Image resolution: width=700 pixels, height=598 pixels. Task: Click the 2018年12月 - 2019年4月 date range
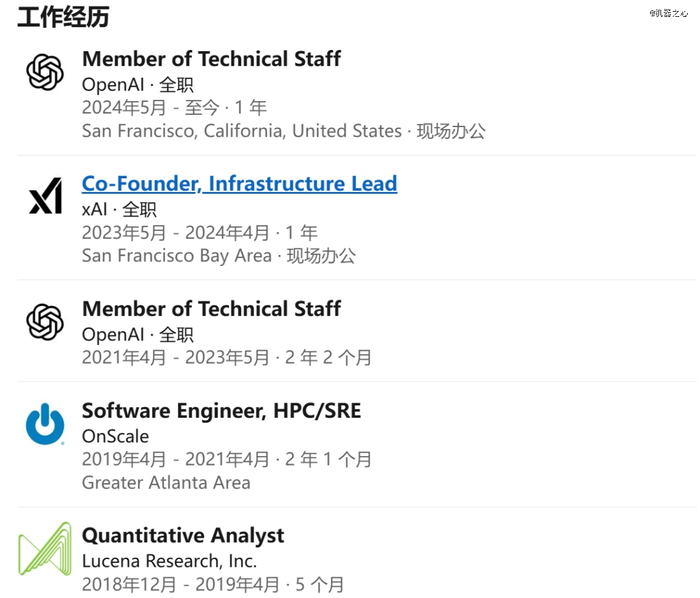coord(180,584)
